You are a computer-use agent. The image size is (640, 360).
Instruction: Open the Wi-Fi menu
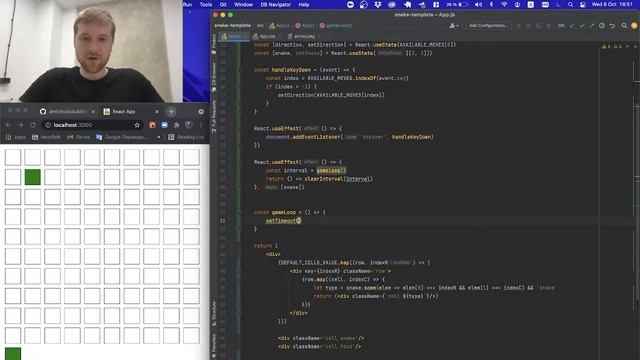[x=504, y=4]
